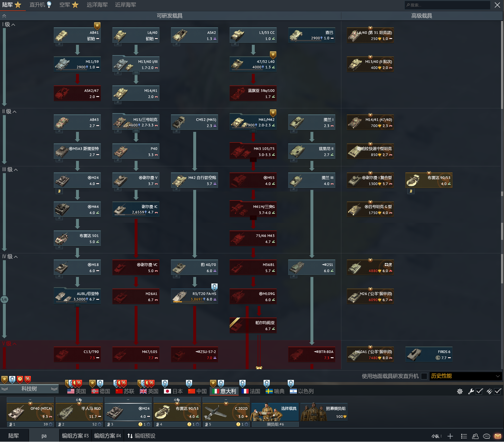Select the FIROS 6 premium vehicle card
This screenshot has width=504, height=442.
click(x=429, y=354)
